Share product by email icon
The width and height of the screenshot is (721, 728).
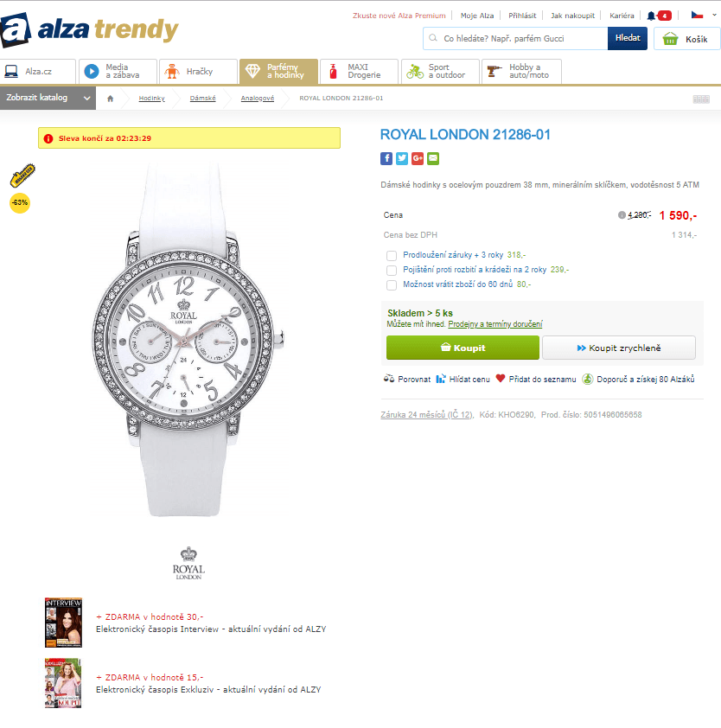pyautogui.click(x=433, y=158)
